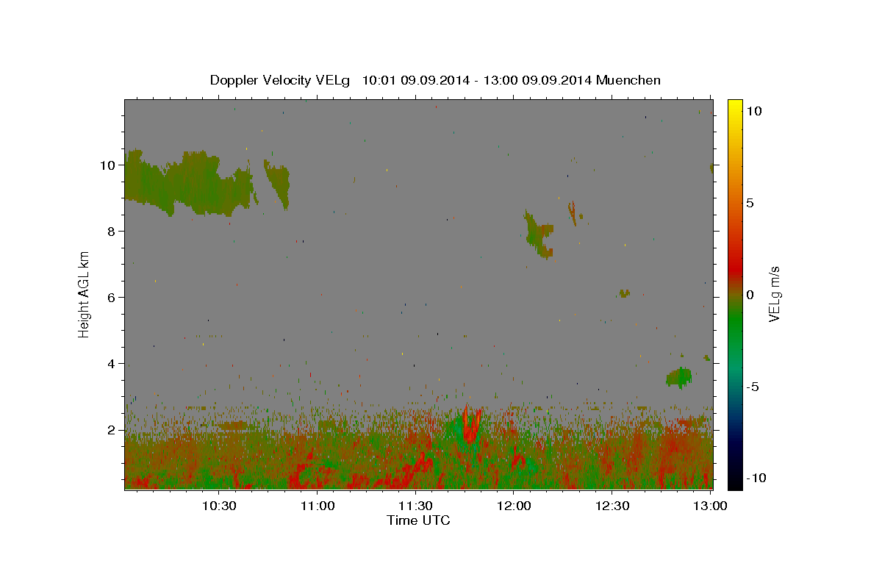The height and width of the screenshot is (588, 882).
Task: Click the 13:00 time tick label
Action: click(710, 506)
